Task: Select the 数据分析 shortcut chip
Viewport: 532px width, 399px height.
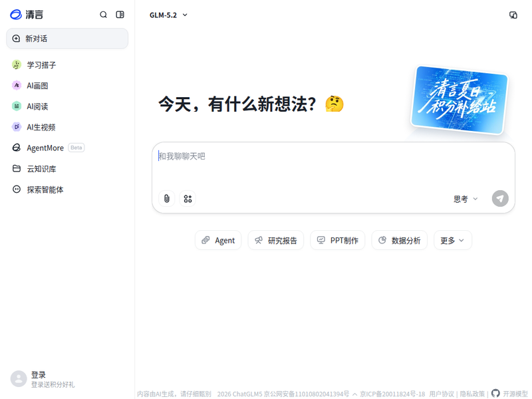Action: click(400, 240)
